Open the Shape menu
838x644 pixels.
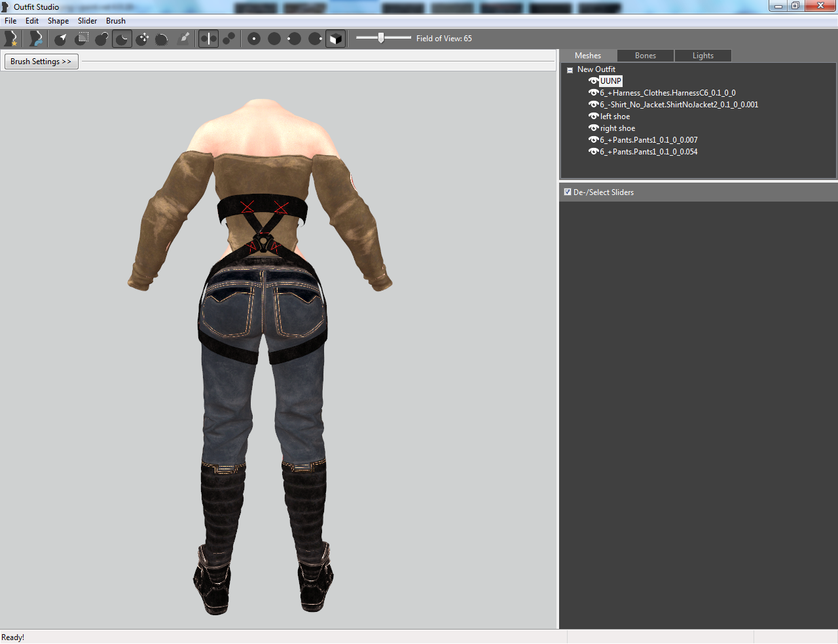(x=58, y=21)
